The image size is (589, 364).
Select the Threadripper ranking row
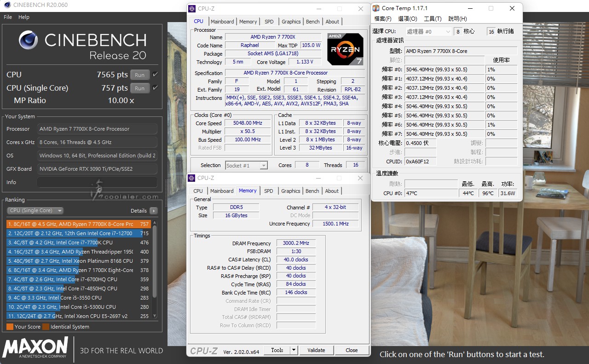tap(79, 252)
